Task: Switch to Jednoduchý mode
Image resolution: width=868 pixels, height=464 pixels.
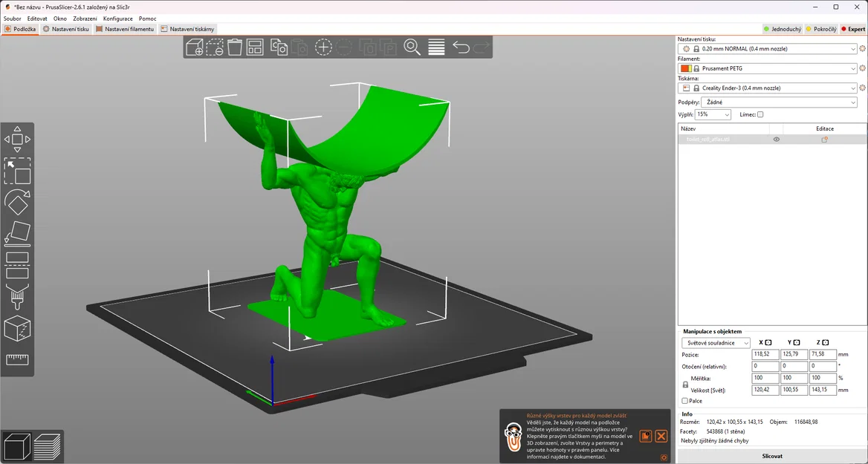Action: (x=783, y=29)
